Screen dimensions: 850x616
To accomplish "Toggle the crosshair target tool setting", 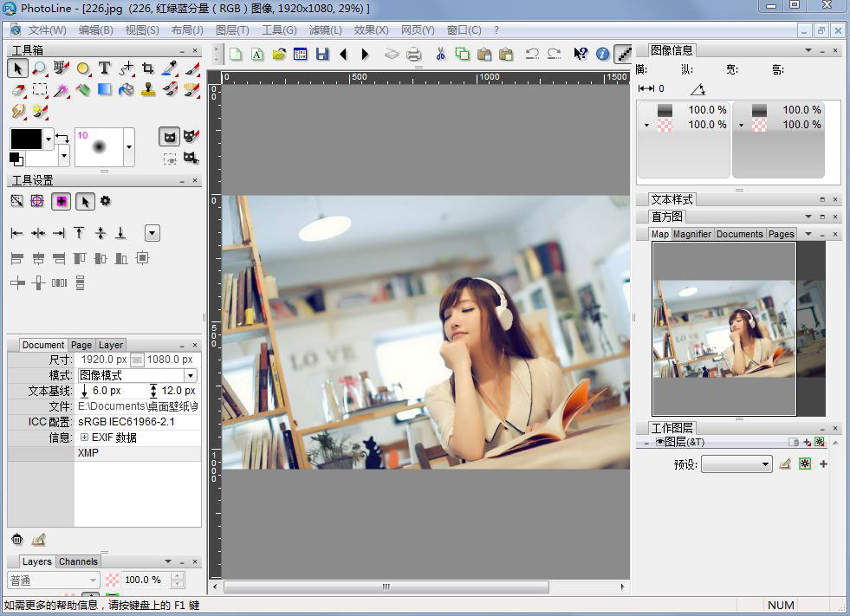I will (37, 201).
